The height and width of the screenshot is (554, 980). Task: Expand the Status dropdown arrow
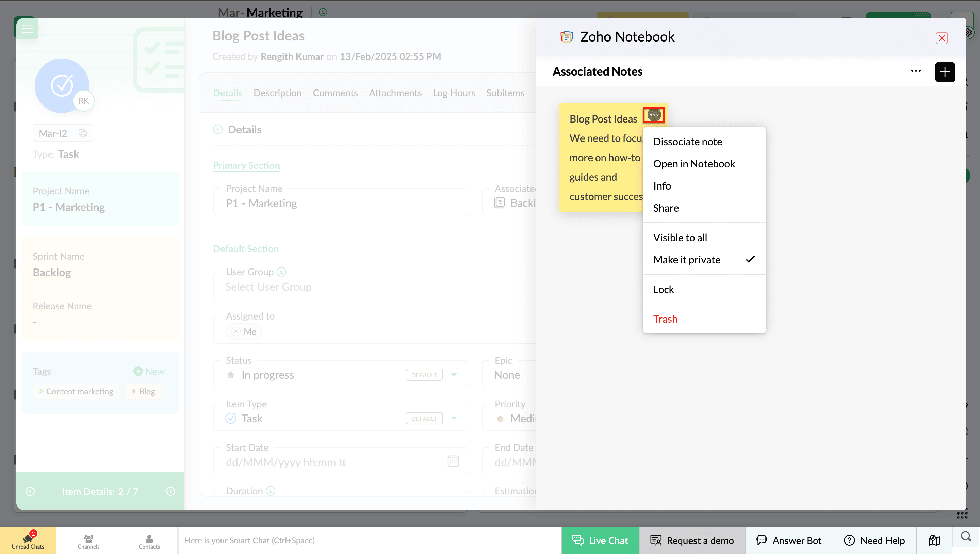pos(454,375)
